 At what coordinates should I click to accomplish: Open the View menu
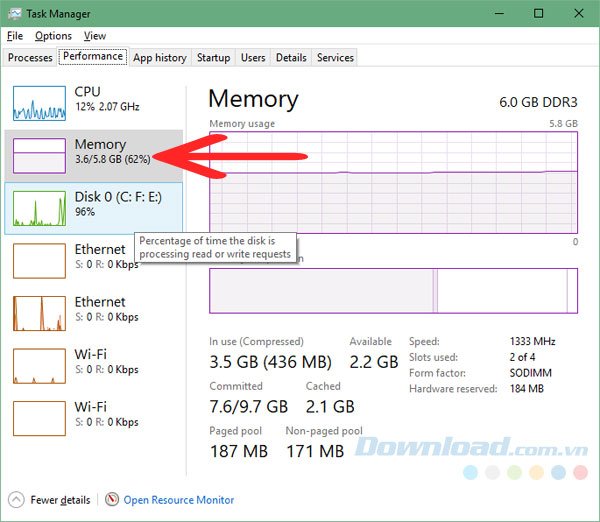coord(95,36)
